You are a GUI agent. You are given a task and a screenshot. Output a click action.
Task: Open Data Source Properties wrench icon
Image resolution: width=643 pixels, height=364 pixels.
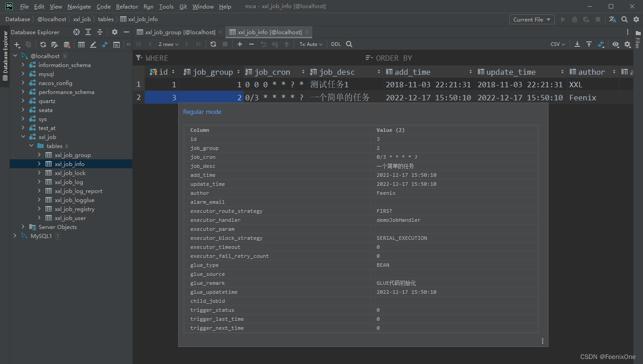click(x=55, y=45)
